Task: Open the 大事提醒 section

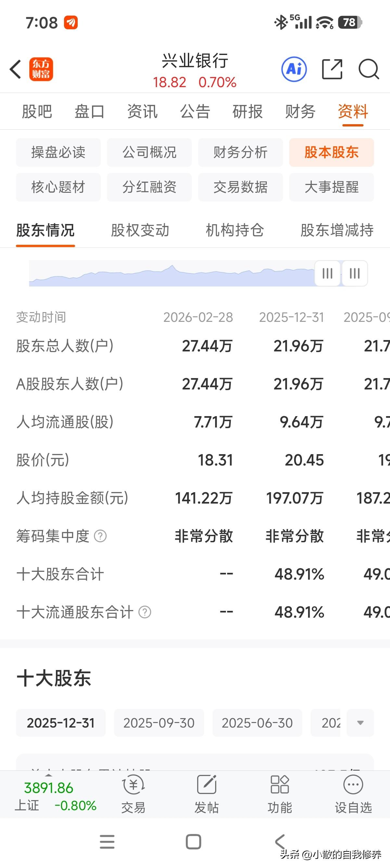Action: coord(331,187)
